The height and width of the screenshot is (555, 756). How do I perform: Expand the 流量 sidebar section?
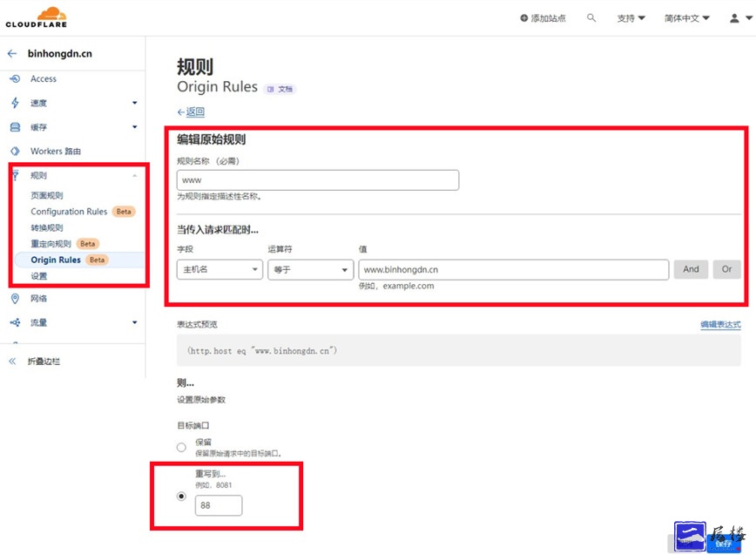click(x=134, y=322)
